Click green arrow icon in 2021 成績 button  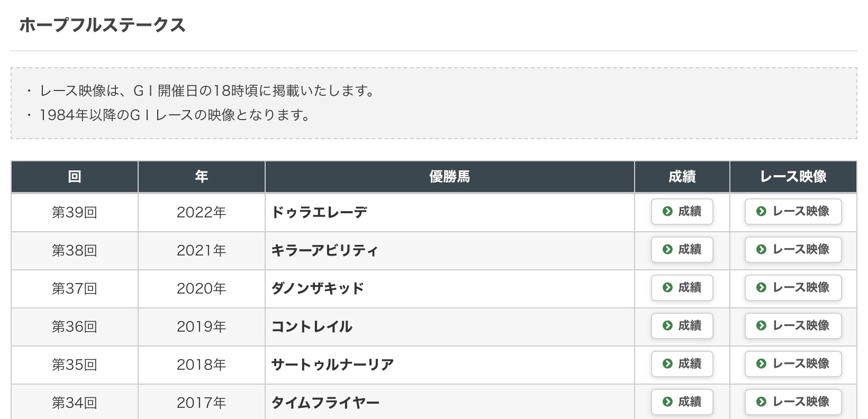point(667,249)
